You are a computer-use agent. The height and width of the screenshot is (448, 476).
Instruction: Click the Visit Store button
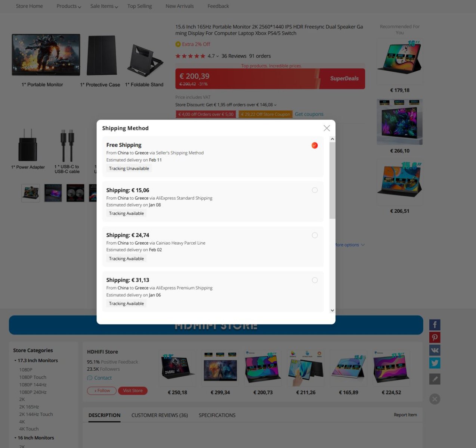click(x=133, y=391)
